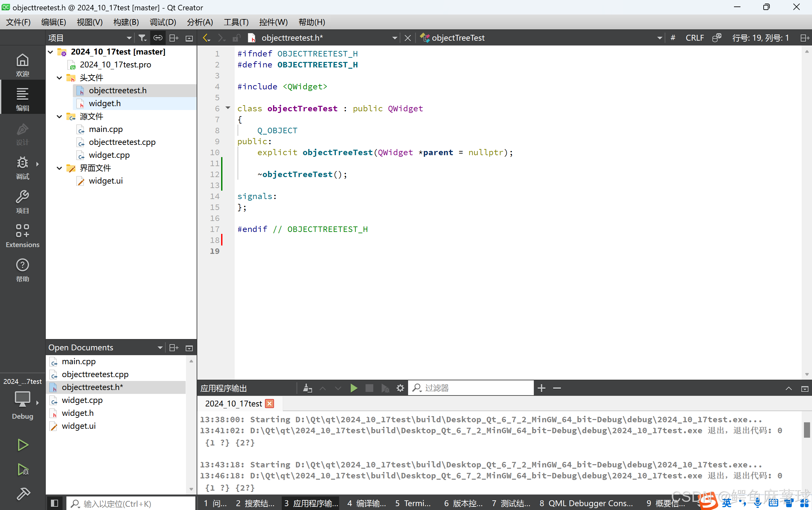Collapse the 2024_10_17test project node
Image resolution: width=812 pixels, height=510 pixels.
coord(51,52)
